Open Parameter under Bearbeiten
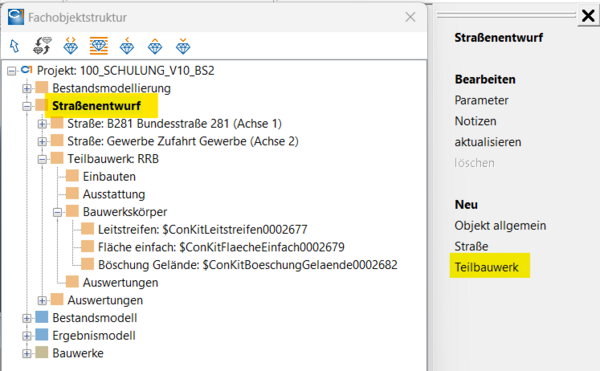Viewport: 600px width, 371px height. tap(481, 100)
